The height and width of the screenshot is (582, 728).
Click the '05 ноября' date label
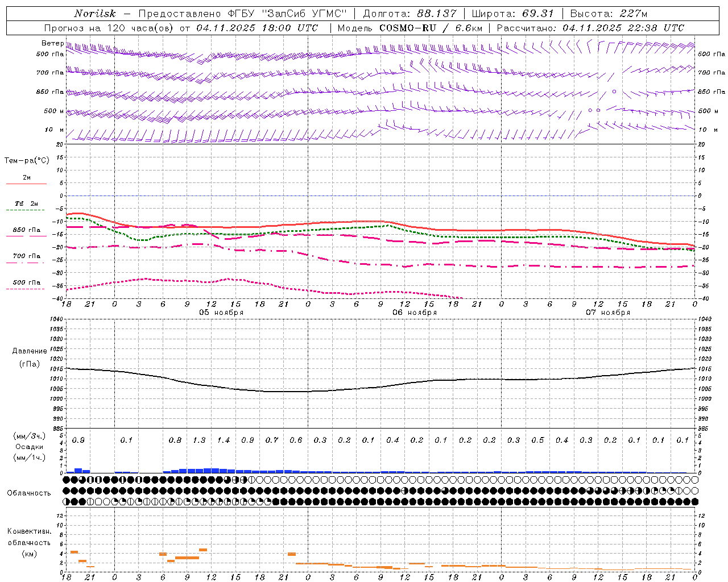[x=221, y=313]
